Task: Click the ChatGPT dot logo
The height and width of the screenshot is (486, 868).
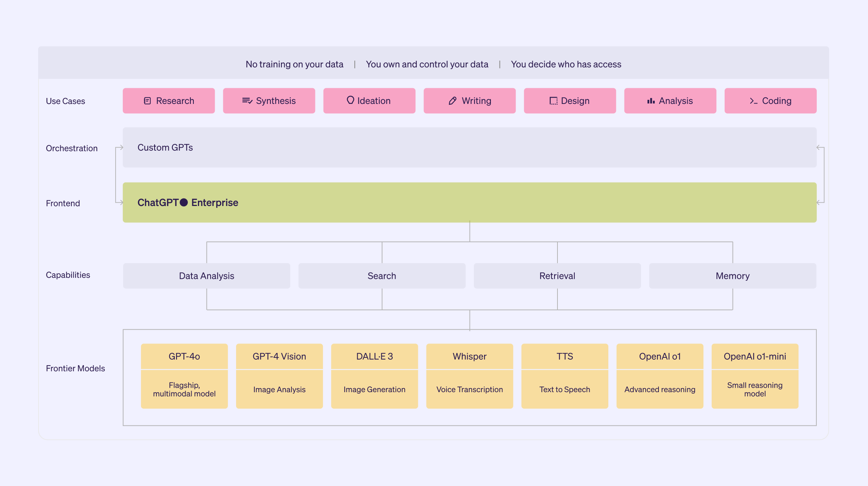Action: tap(184, 203)
